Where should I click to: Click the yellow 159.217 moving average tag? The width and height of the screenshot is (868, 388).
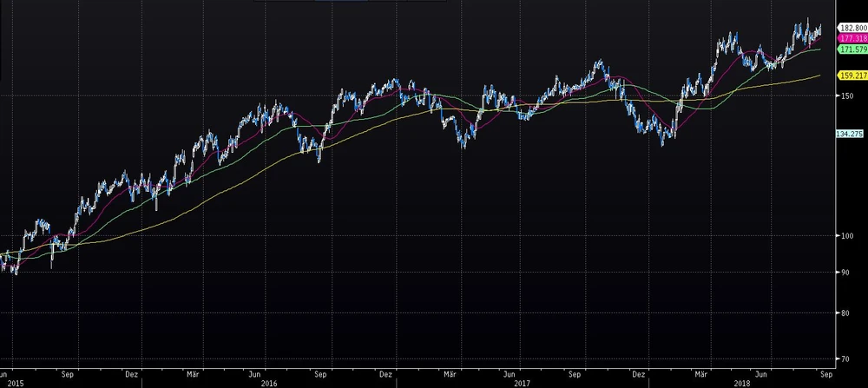pyautogui.click(x=852, y=76)
